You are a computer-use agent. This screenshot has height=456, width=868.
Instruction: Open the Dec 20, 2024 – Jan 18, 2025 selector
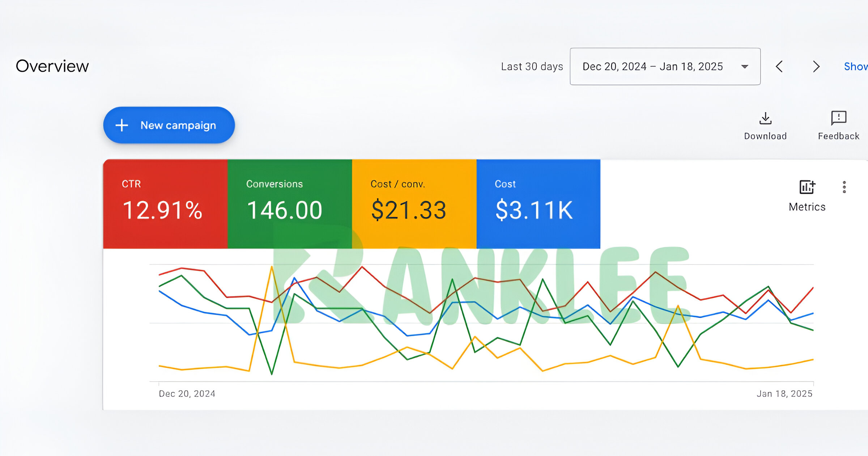pyautogui.click(x=652, y=67)
